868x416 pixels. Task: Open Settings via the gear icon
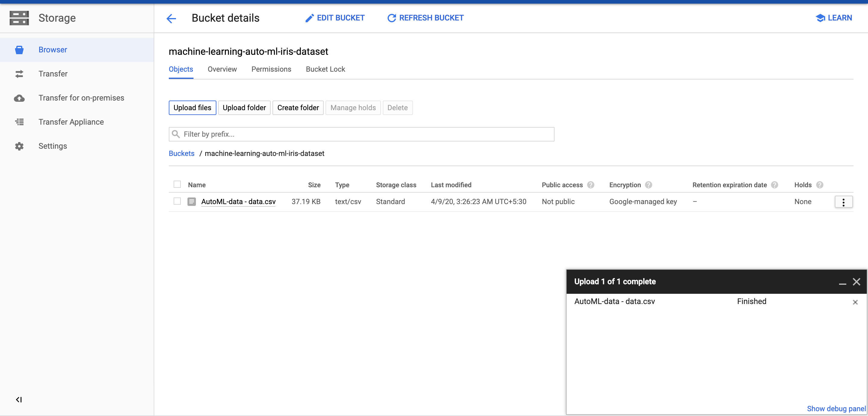pos(19,146)
